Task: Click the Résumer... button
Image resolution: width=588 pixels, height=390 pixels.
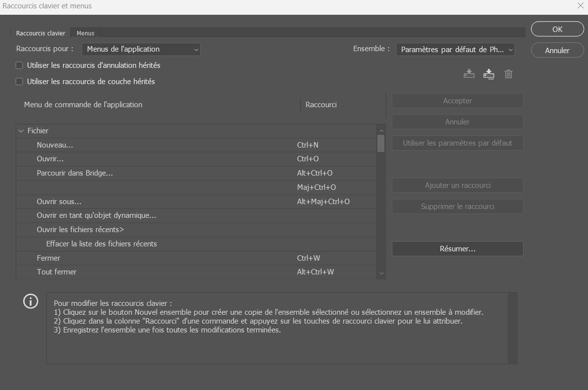Action: coord(457,249)
